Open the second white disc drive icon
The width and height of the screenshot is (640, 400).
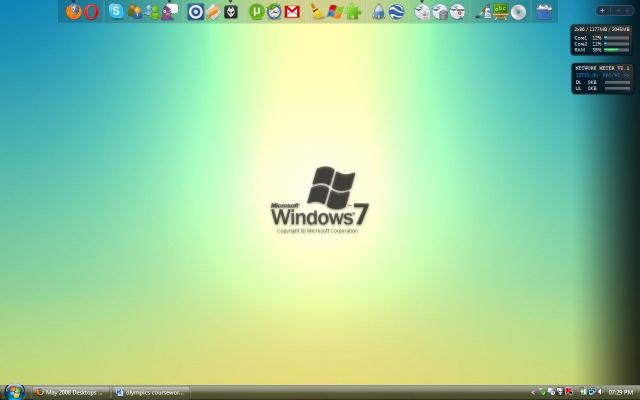pos(440,12)
